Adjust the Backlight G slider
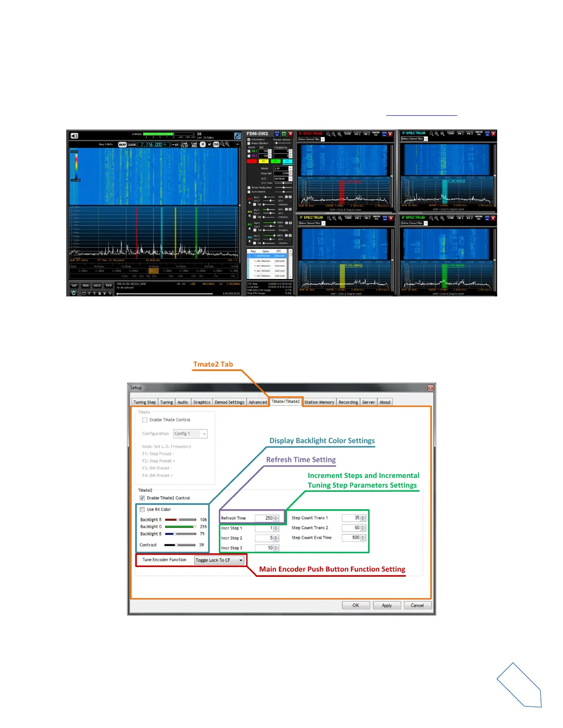Screen dimensions: 563x728 [x=180, y=527]
